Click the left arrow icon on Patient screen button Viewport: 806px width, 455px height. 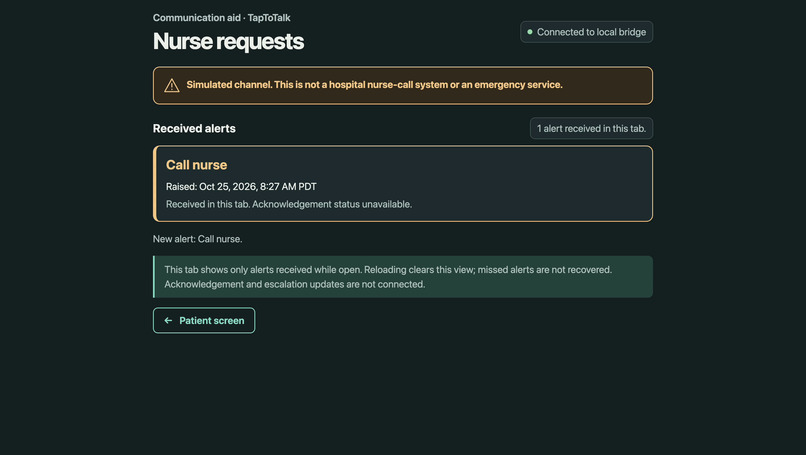coord(168,320)
